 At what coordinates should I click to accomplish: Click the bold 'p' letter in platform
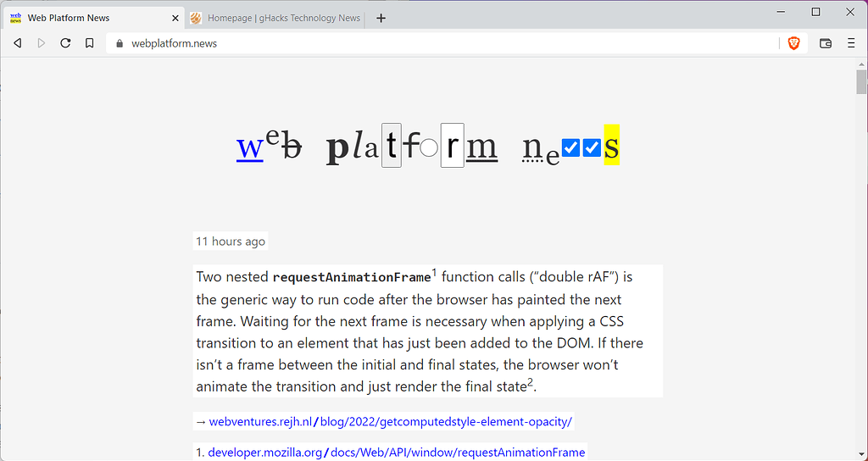point(338,149)
